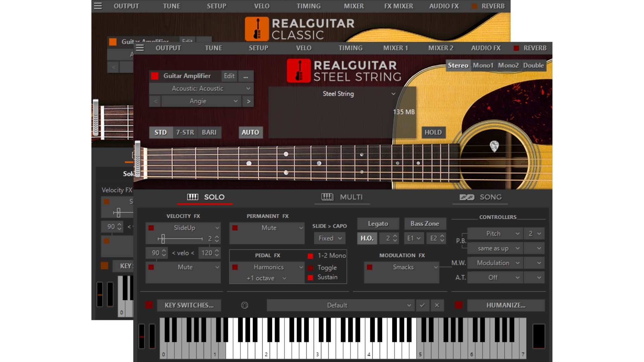Click the song icon beside SONG
Viewport: 644px width, 362px height.
(x=467, y=197)
